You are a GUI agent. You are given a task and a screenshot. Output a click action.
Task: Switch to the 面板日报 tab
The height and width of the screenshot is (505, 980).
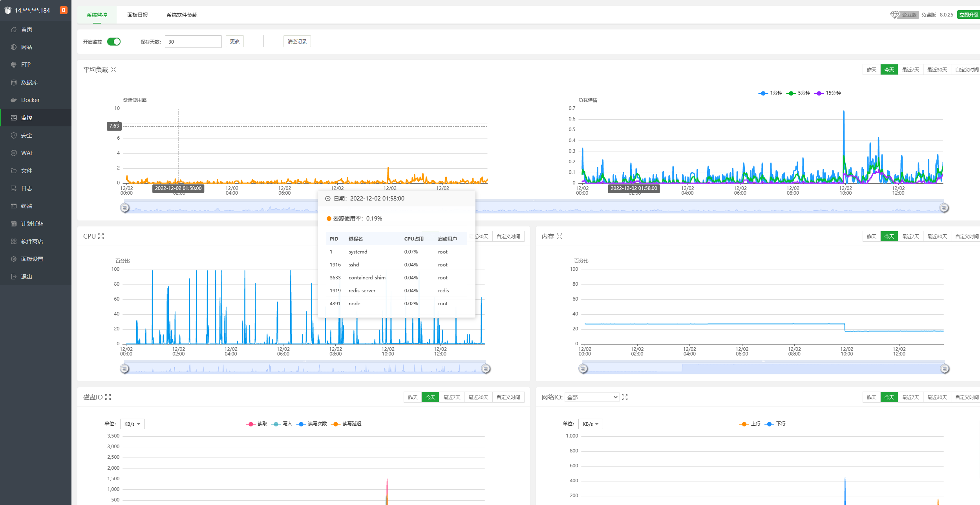pyautogui.click(x=137, y=15)
